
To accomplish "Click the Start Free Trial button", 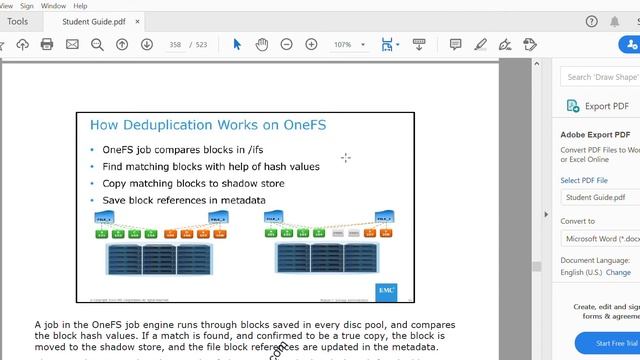I will point(608,343).
